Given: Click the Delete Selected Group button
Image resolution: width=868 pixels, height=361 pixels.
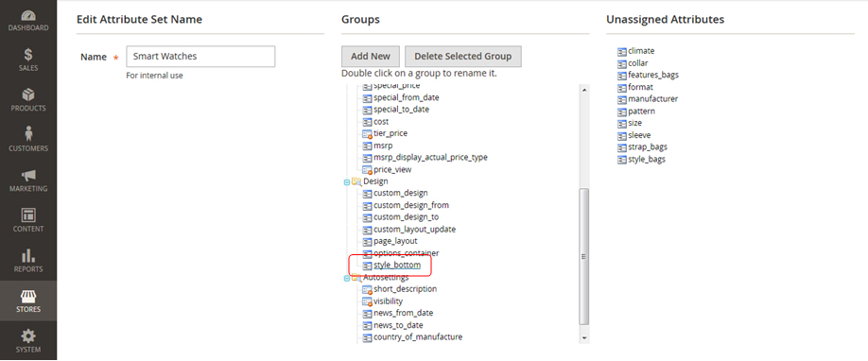Looking at the screenshot, I should click(x=462, y=56).
